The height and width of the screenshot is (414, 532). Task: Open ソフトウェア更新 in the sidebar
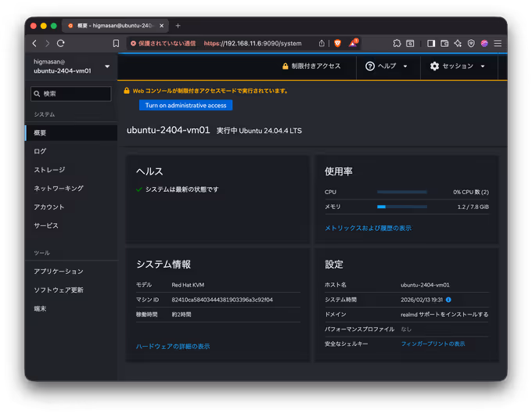pyautogui.click(x=71, y=290)
